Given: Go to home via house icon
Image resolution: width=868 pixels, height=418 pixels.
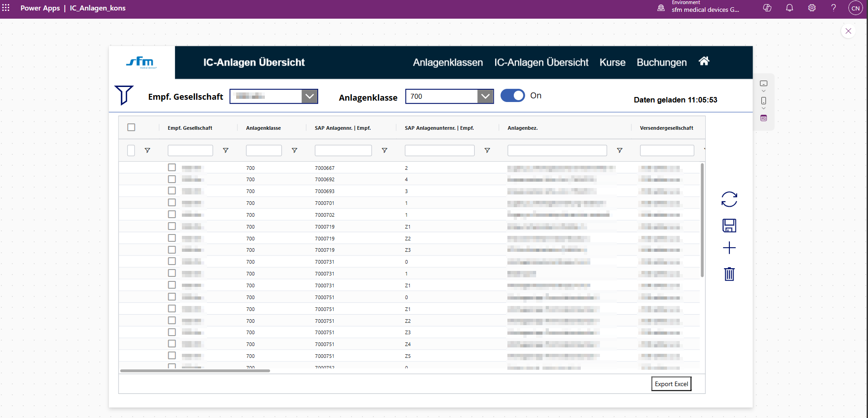Looking at the screenshot, I should (704, 61).
